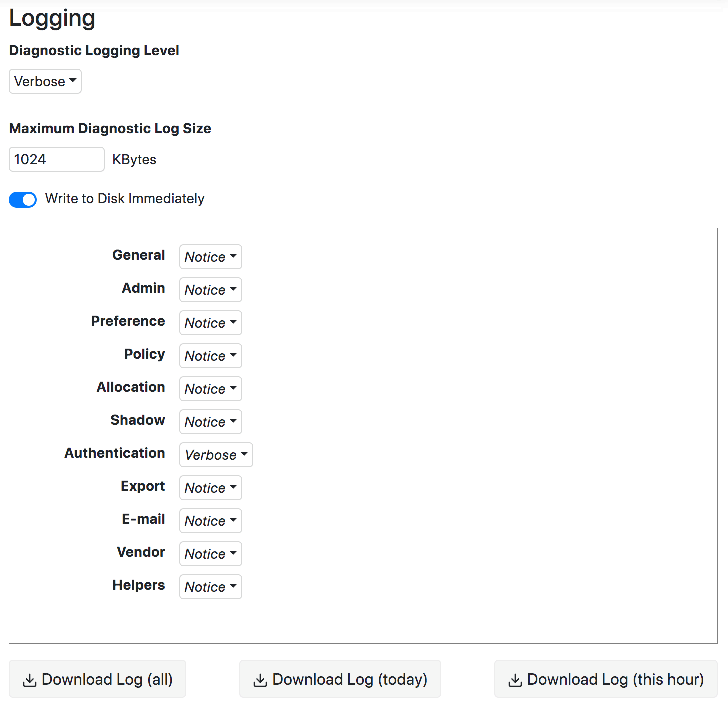Image resolution: width=728 pixels, height=711 pixels.
Task: Open the Export log level dropdown
Action: (x=210, y=488)
